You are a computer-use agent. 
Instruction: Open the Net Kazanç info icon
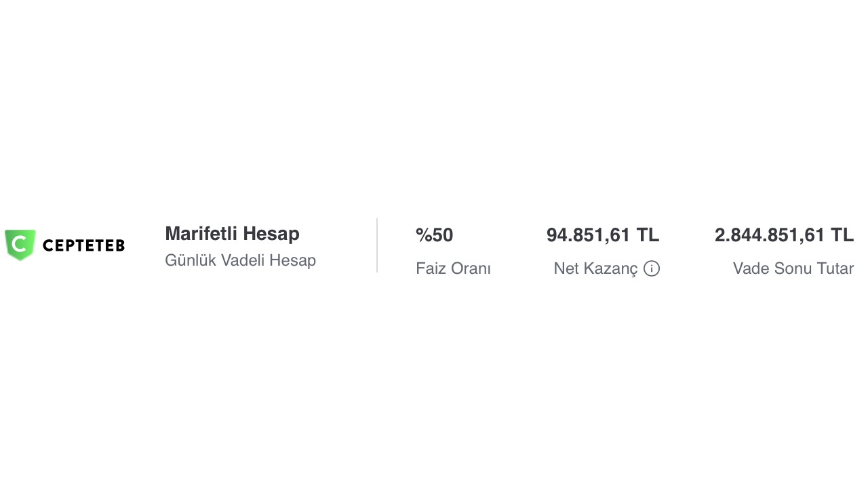(652, 268)
